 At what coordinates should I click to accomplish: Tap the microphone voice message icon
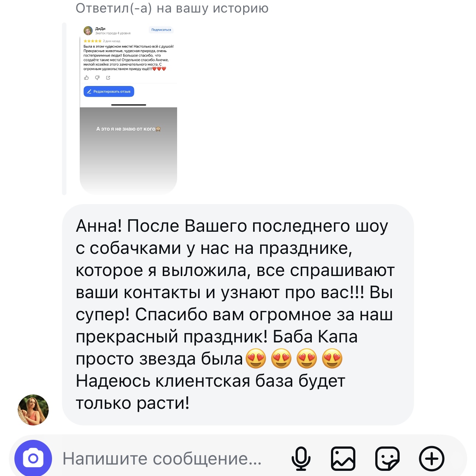pos(301,459)
